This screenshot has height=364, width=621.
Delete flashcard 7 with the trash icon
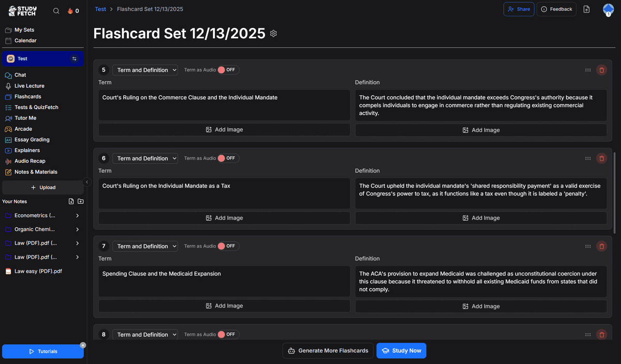[601, 246]
